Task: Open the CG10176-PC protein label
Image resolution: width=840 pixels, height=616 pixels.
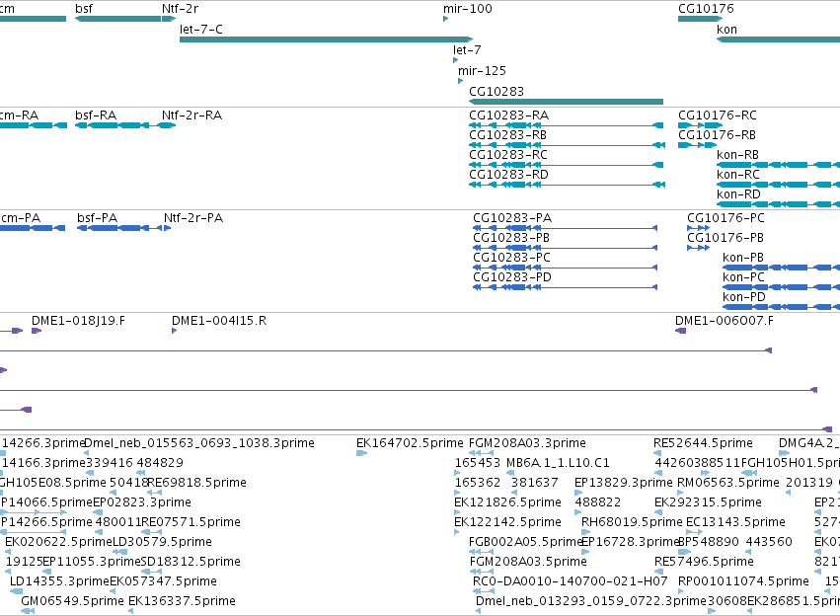Action: point(725,218)
